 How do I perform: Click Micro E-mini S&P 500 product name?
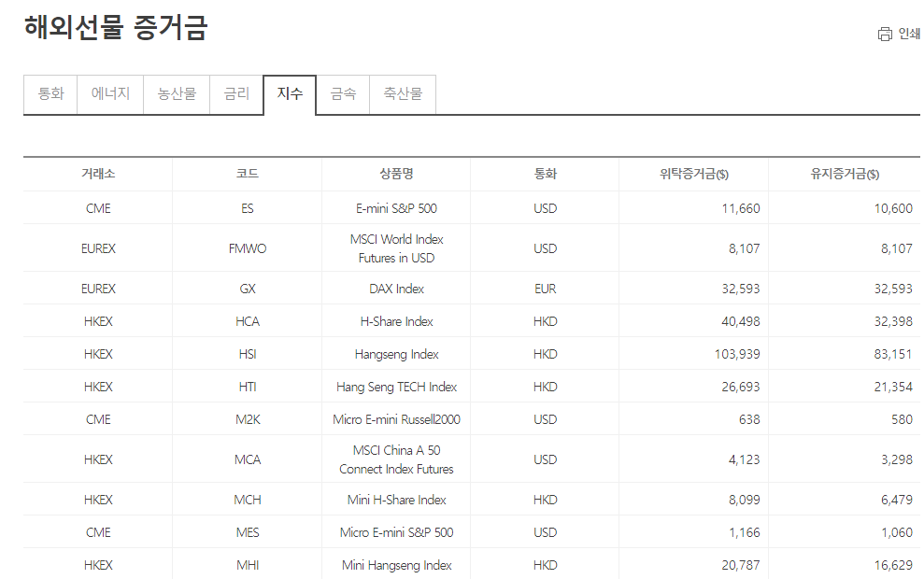click(x=396, y=532)
